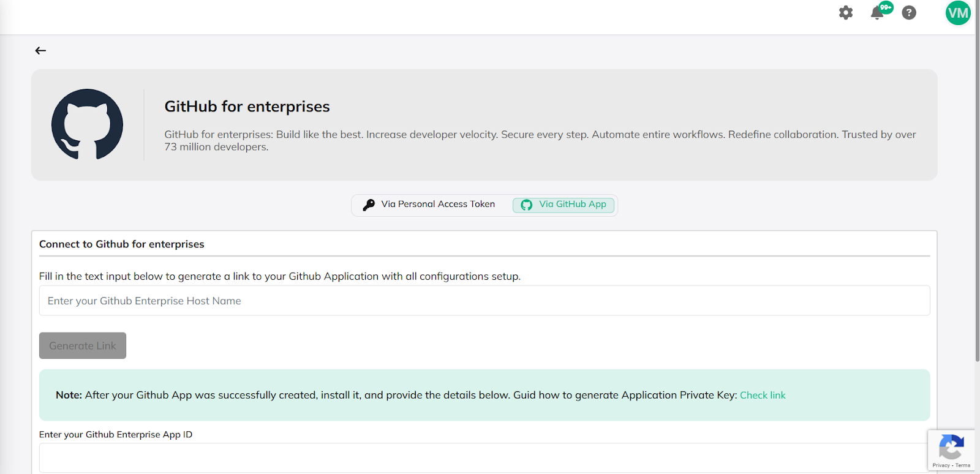The height and width of the screenshot is (474, 980).
Task: Click the 'GitHub for enterprises' heading
Action: tap(247, 107)
